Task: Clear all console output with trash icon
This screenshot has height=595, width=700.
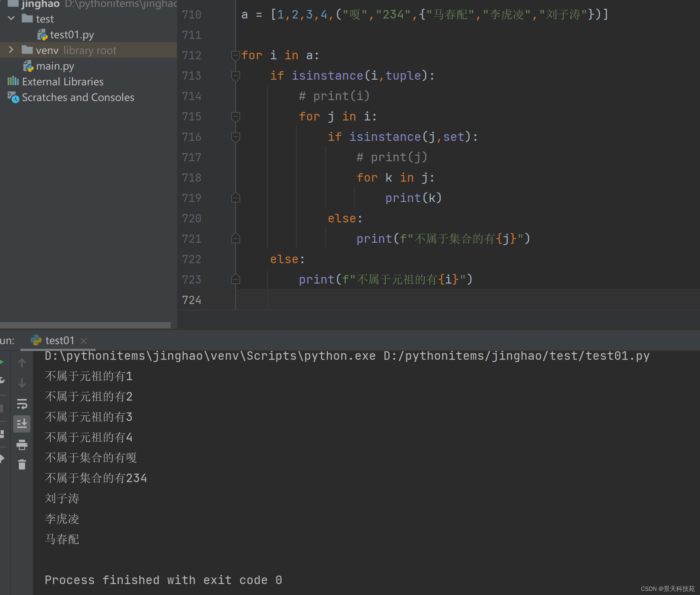Action: (x=22, y=465)
